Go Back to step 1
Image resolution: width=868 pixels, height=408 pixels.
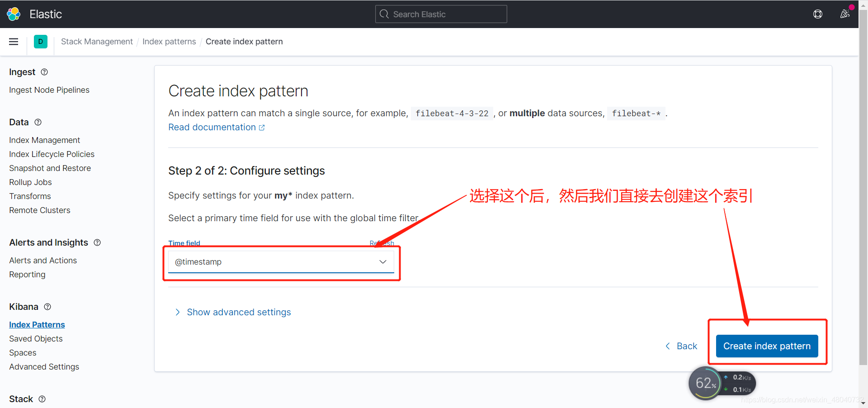tap(681, 346)
